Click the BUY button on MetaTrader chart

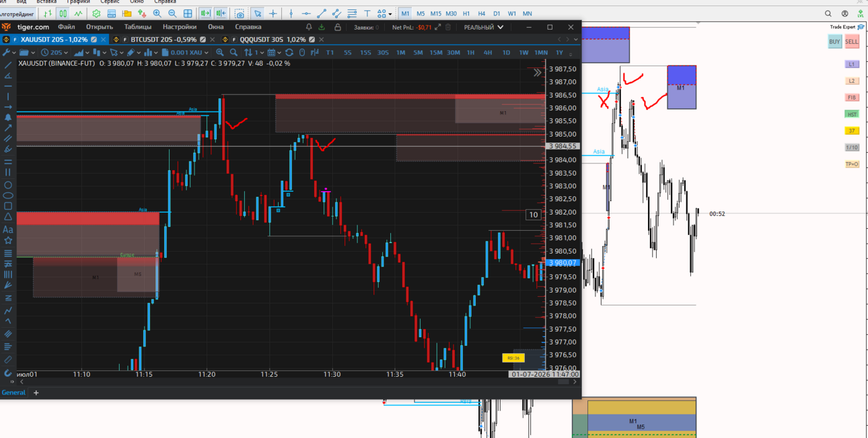834,42
